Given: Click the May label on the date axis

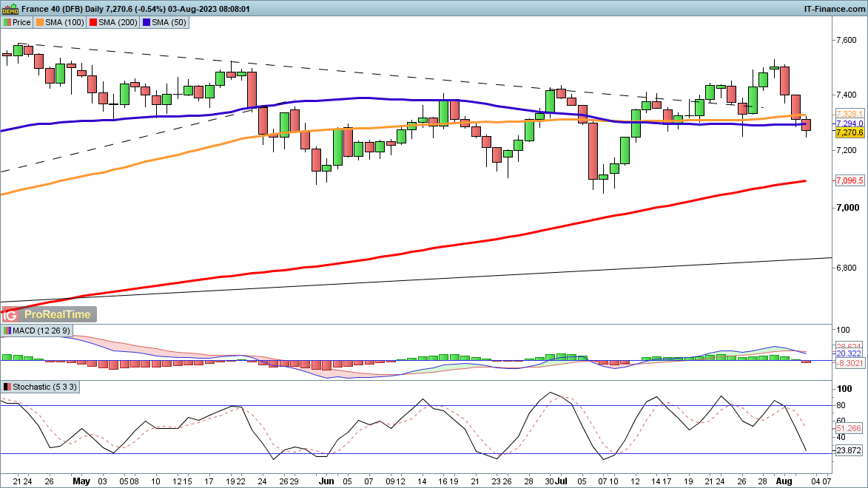Looking at the screenshot, I should click(81, 481).
